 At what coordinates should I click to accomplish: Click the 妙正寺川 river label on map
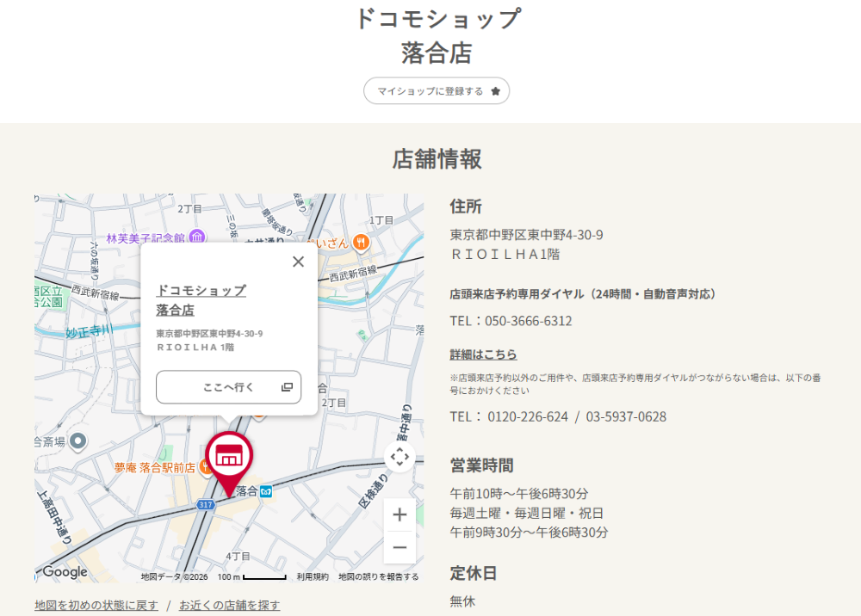[x=90, y=331]
